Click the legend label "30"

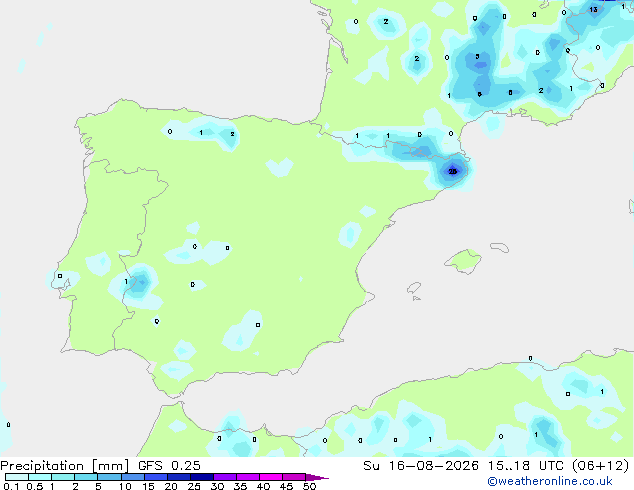click(217, 486)
